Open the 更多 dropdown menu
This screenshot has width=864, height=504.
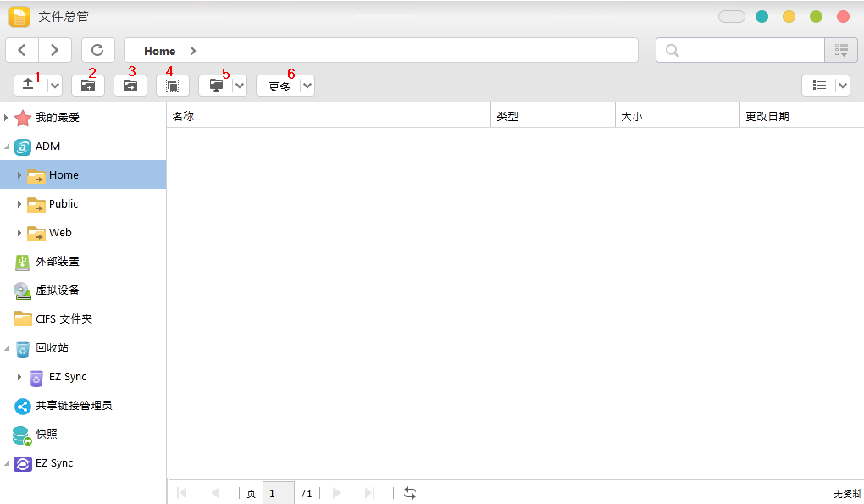[x=285, y=86]
